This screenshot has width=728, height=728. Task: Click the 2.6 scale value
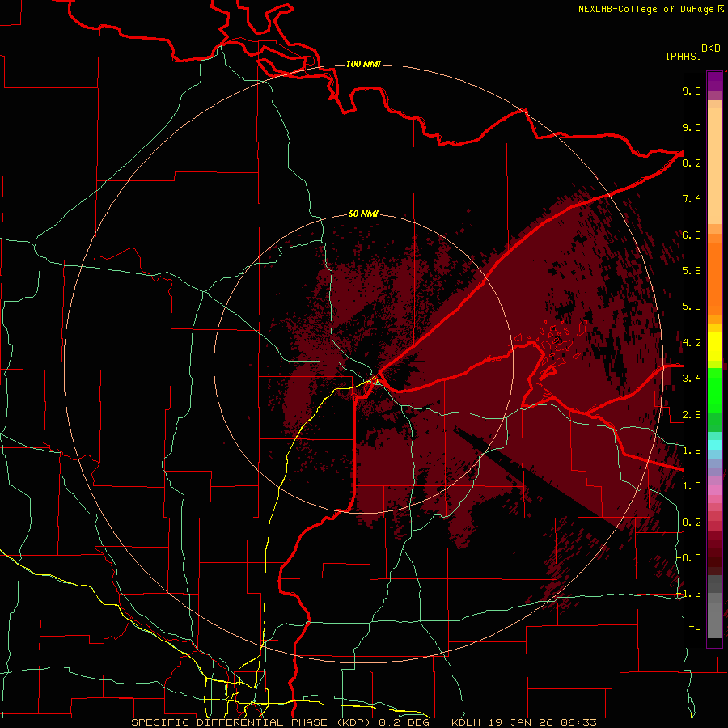point(692,415)
